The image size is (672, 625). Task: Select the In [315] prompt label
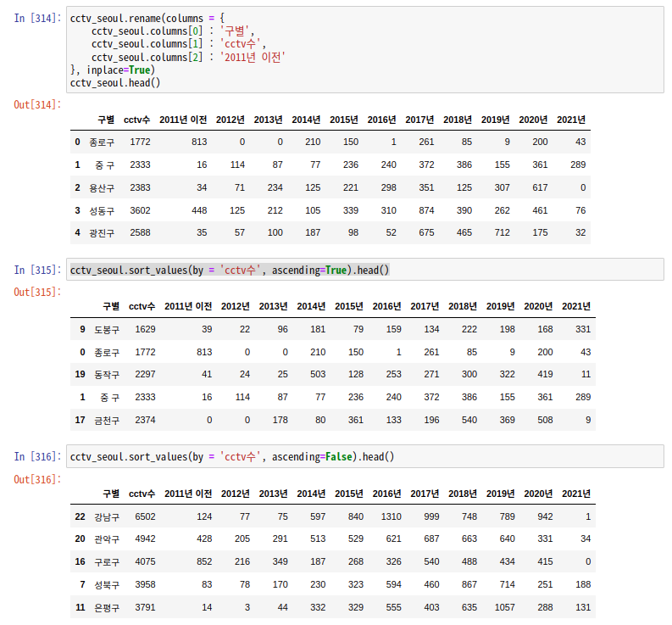pyautogui.click(x=38, y=270)
